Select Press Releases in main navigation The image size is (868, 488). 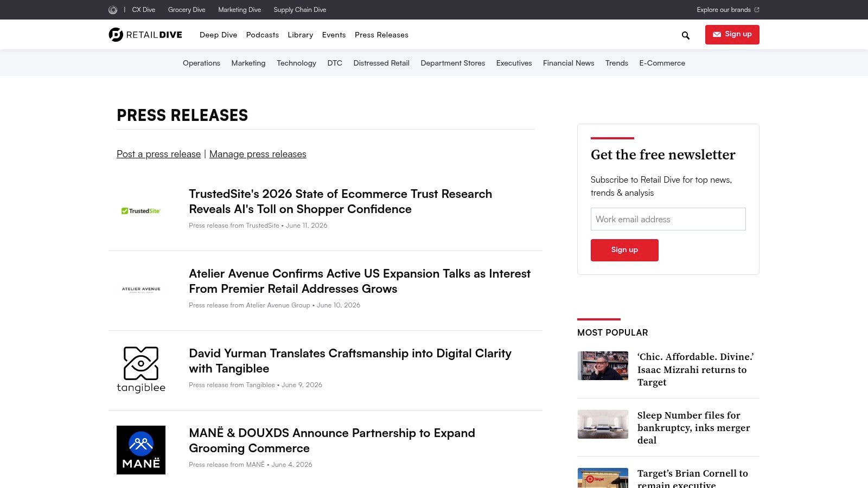381,35
